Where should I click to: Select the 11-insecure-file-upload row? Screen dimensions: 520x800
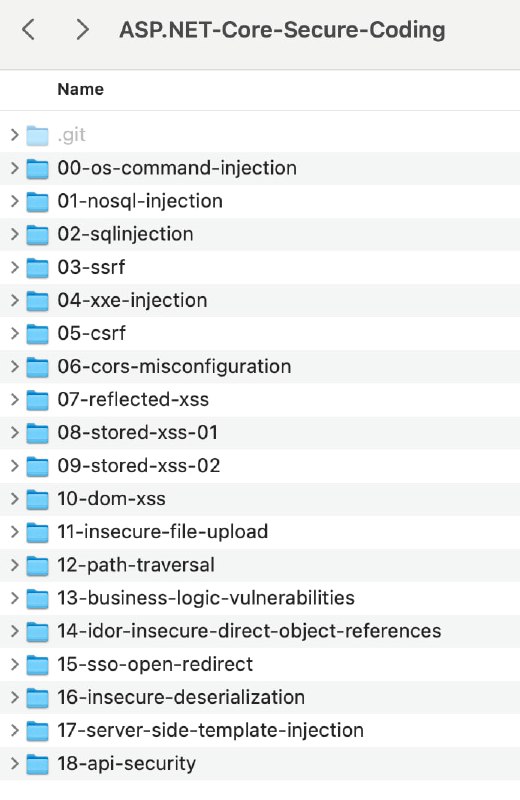[x=260, y=532]
